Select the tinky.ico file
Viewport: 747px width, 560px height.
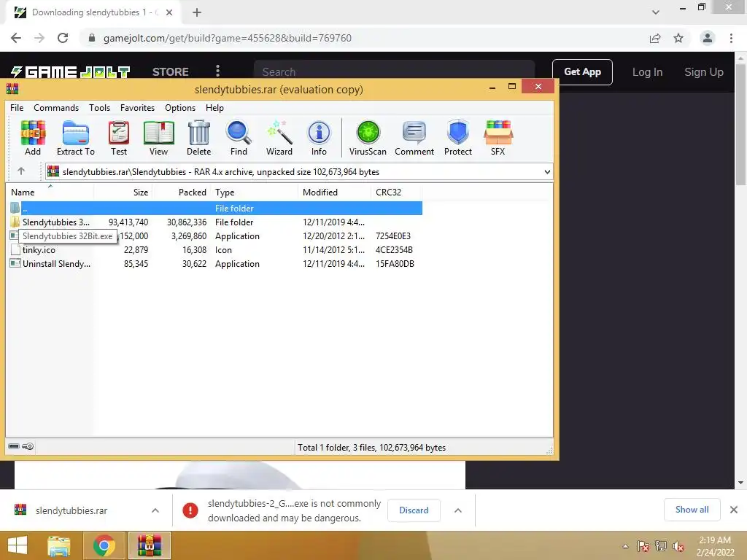click(x=216, y=249)
